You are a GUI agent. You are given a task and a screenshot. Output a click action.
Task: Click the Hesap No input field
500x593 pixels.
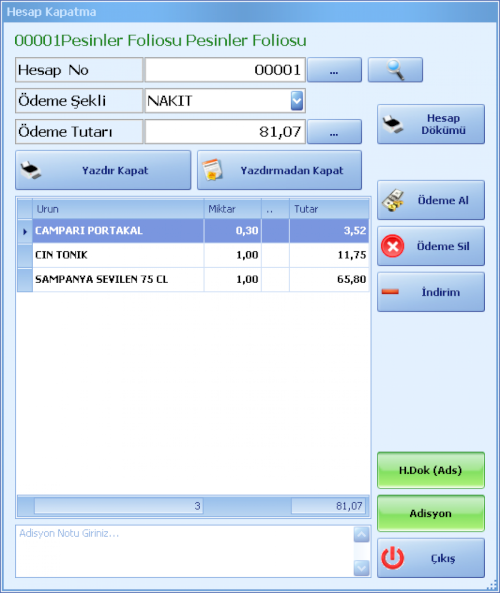point(225,70)
